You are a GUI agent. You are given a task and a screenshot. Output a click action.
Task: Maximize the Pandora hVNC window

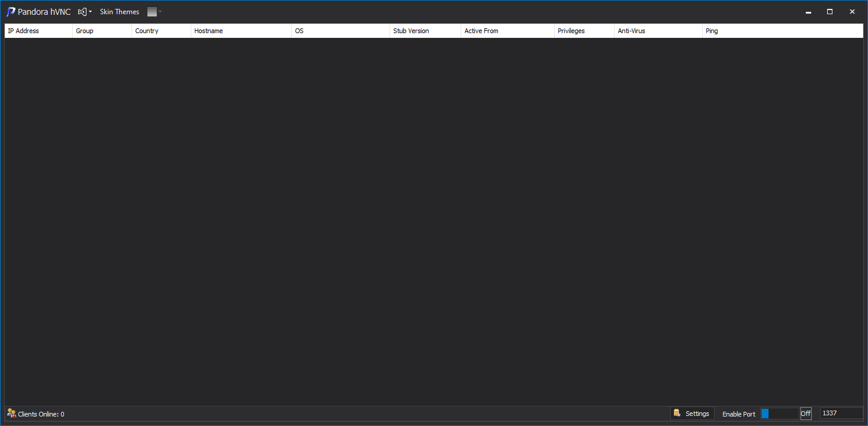tap(830, 12)
